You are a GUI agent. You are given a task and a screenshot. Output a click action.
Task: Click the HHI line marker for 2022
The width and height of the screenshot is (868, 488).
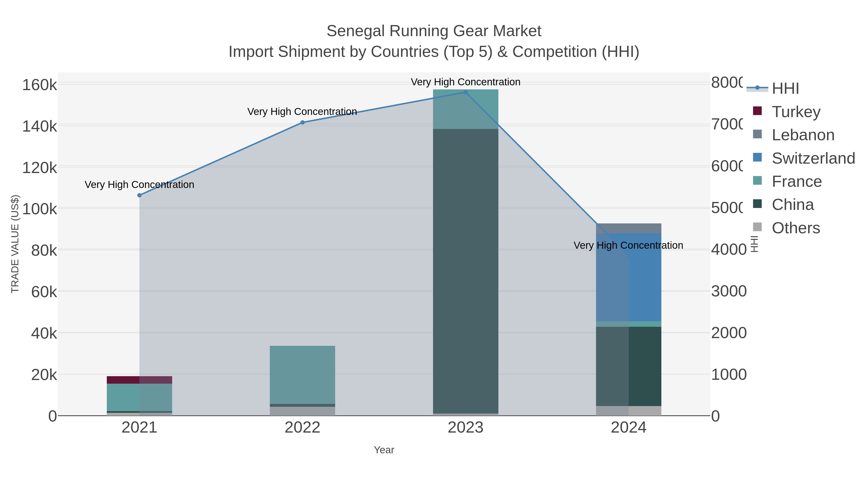(x=302, y=123)
